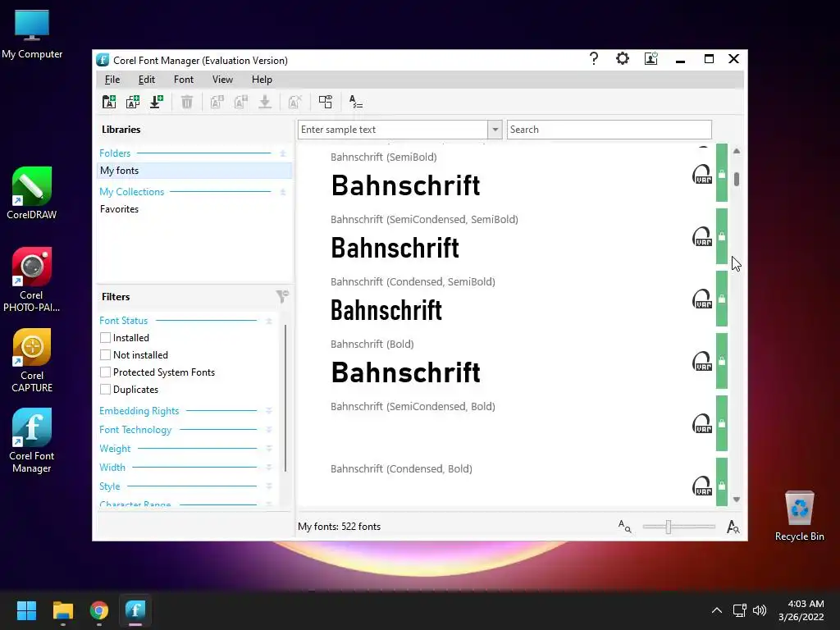Screen dimensions: 840x630
Task: Open My Computer desktop icon
Action: click(32, 34)
